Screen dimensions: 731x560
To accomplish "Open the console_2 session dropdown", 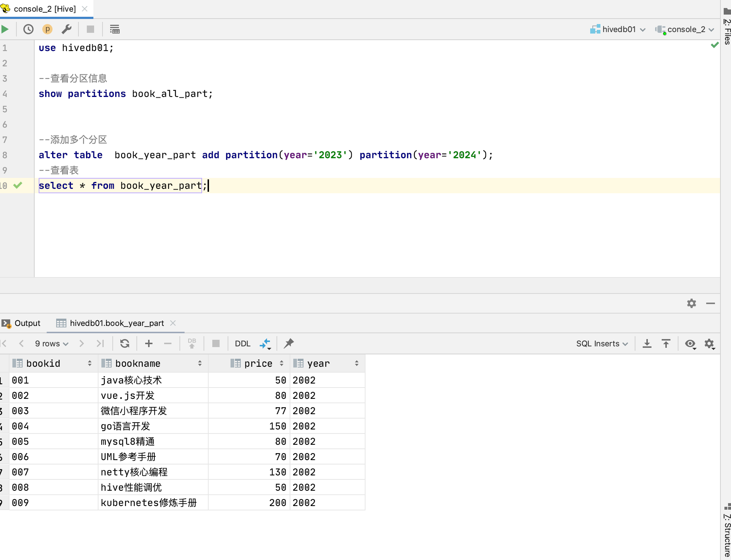I will coord(686,29).
